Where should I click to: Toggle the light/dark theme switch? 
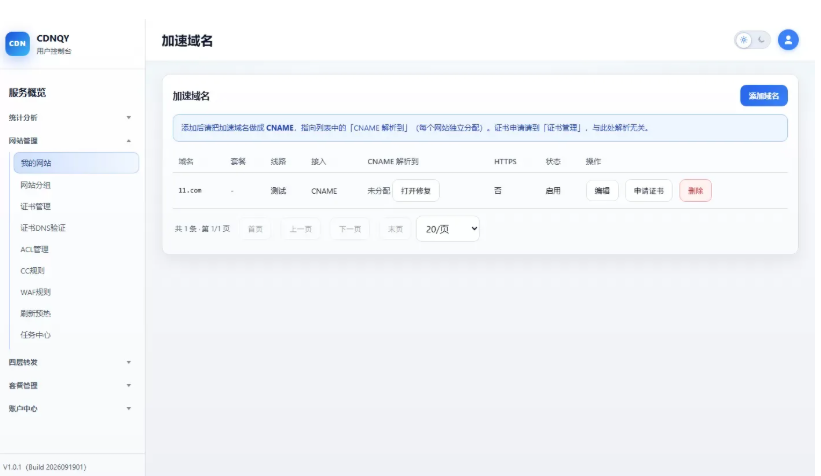pyautogui.click(x=752, y=40)
